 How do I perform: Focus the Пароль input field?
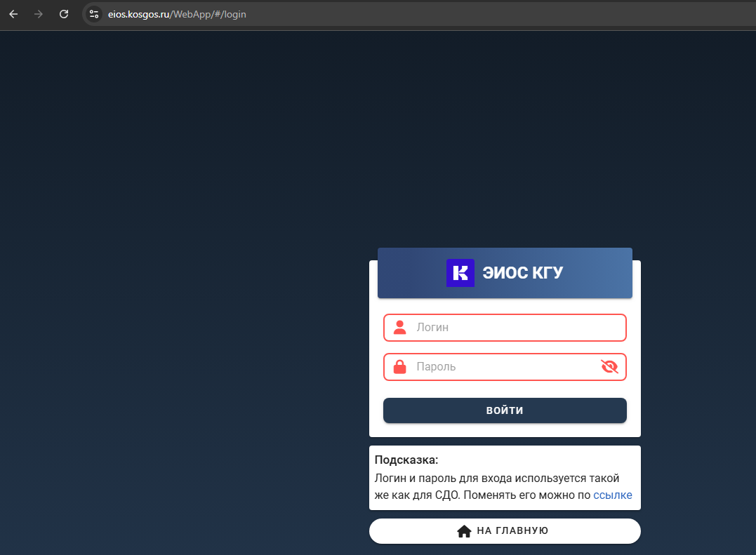(x=498, y=367)
